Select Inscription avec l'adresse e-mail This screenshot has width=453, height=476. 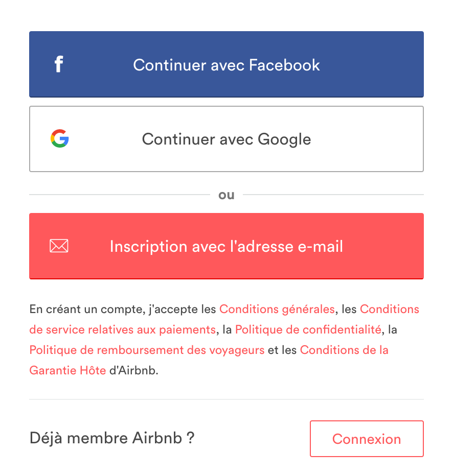[227, 246]
